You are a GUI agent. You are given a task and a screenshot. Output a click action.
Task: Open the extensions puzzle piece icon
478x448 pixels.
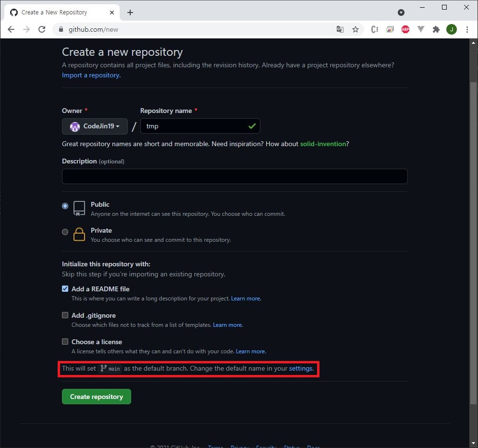click(436, 29)
